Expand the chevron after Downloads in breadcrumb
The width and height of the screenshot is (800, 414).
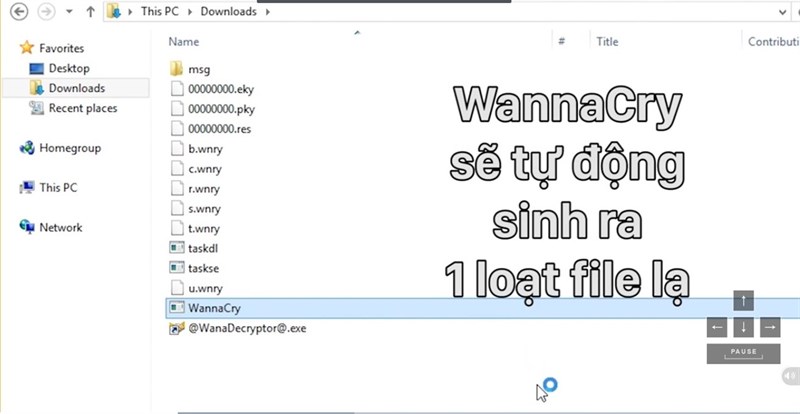pyautogui.click(x=266, y=12)
